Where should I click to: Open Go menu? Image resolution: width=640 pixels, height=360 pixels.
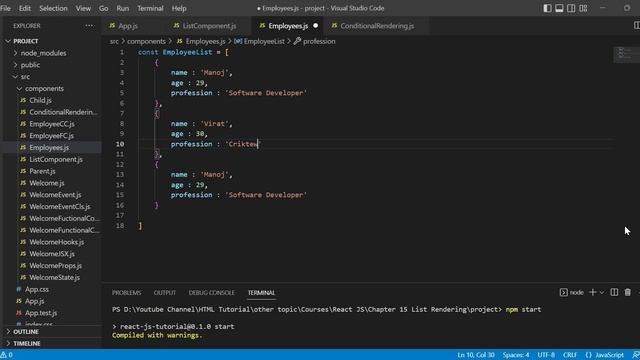point(104,8)
